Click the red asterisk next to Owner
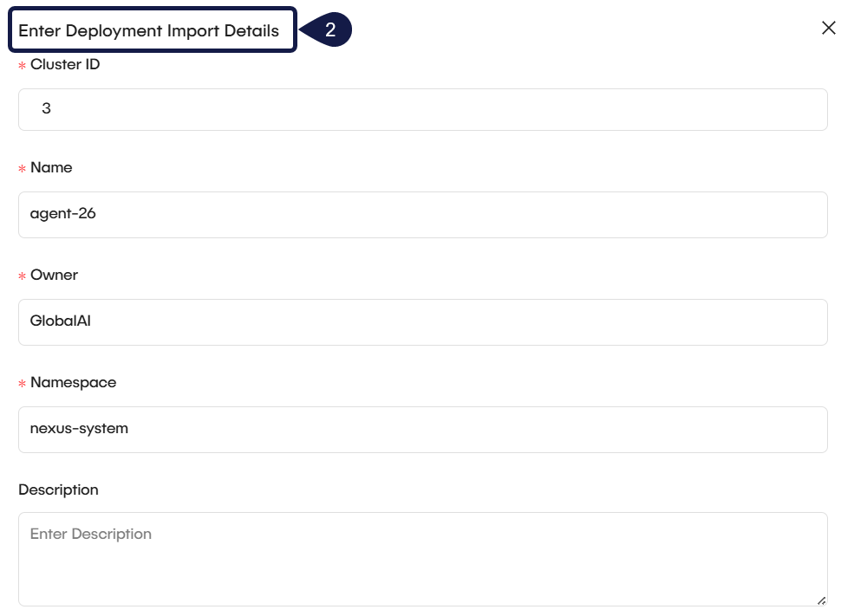 click(x=22, y=275)
